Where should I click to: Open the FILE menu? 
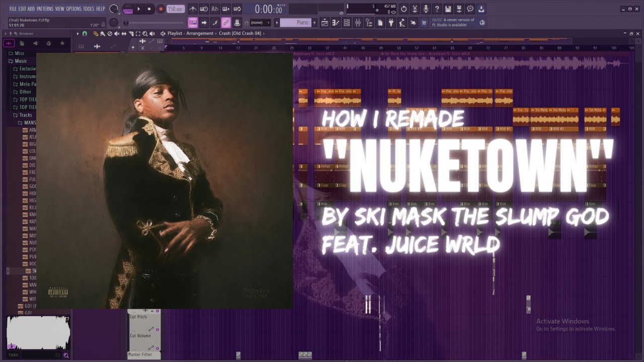tap(13, 9)
